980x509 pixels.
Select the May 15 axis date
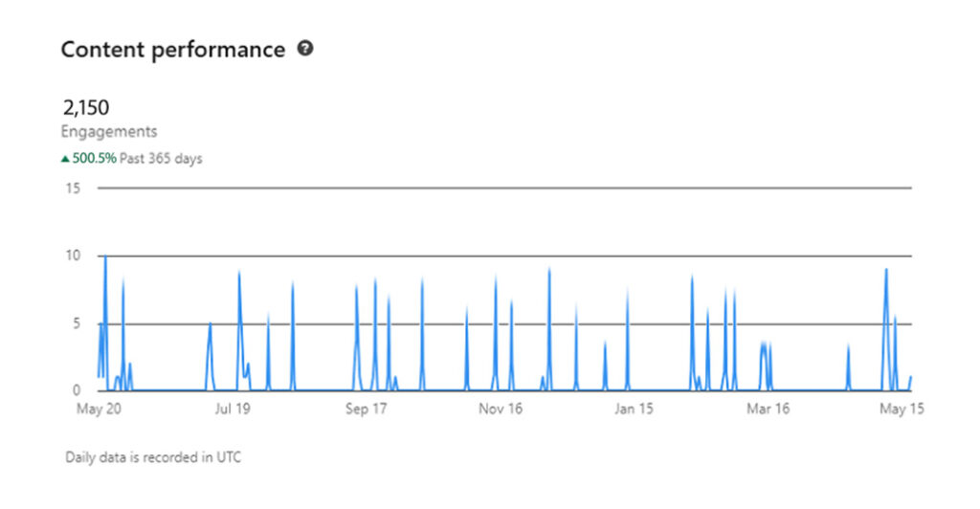point(902,409)
